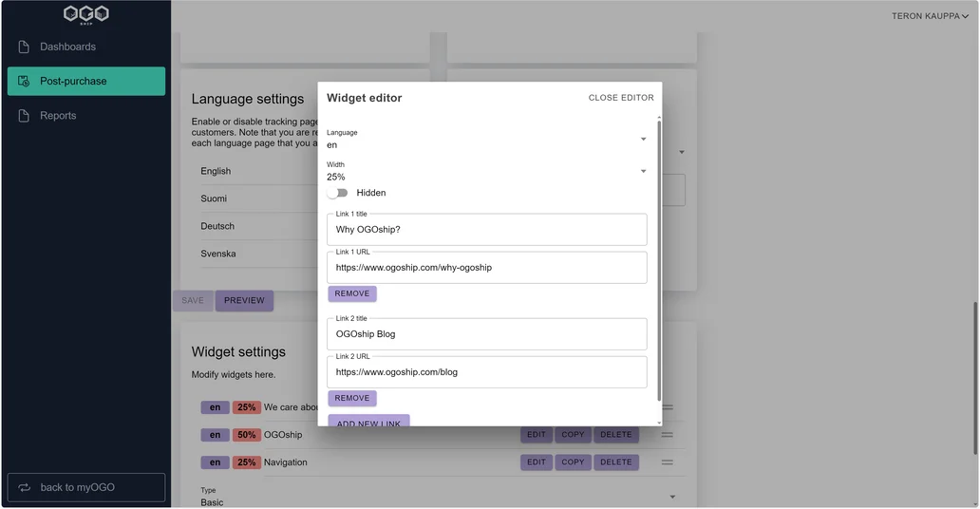Click the back to myOGO arrows icon
The width and height of the screenshot is (980, 509).
pyautogui.click(x=25, y=488)
